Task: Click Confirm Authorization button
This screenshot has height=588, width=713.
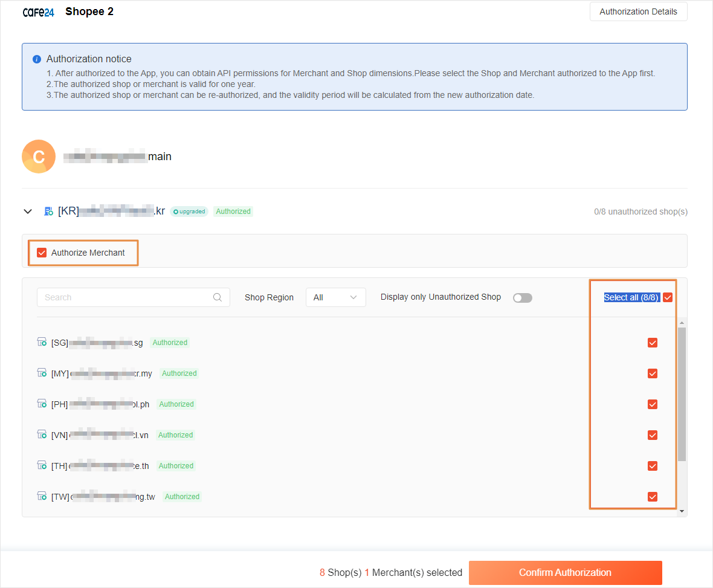Action: [565, 572]
